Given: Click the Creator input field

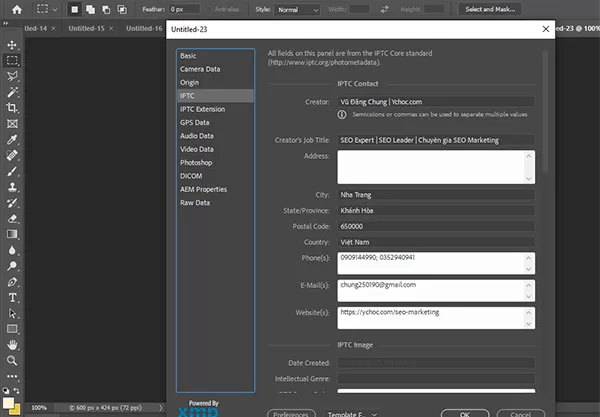Looking at the screenshot, I should [436, 102].
